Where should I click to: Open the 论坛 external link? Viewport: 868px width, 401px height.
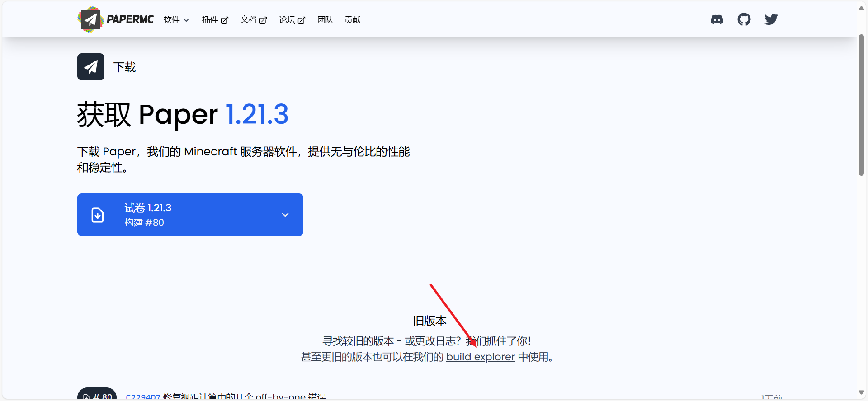click(x=292, y=20)
